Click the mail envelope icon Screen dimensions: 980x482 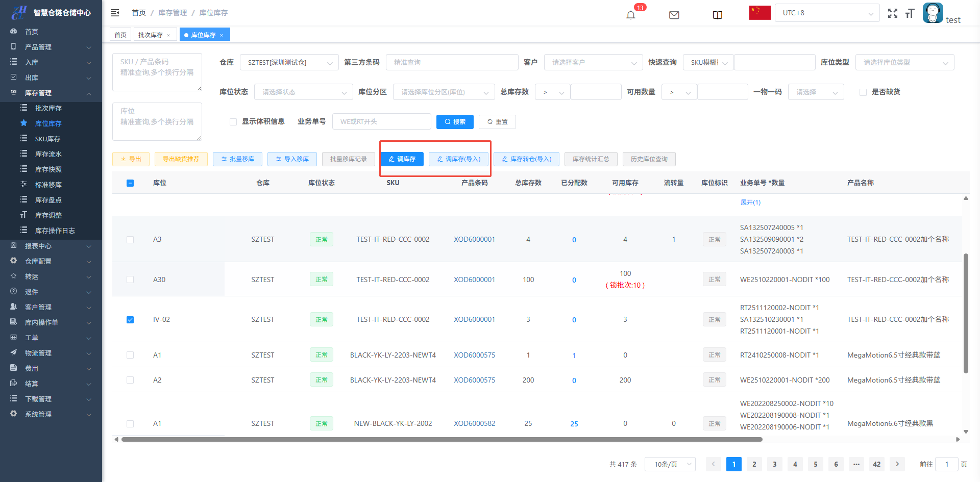(674, 15)
